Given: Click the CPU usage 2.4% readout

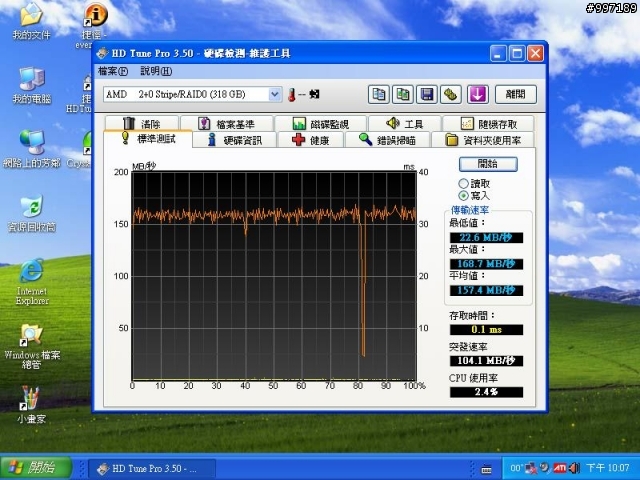Looking at the screenshot, I should (486, 392).
